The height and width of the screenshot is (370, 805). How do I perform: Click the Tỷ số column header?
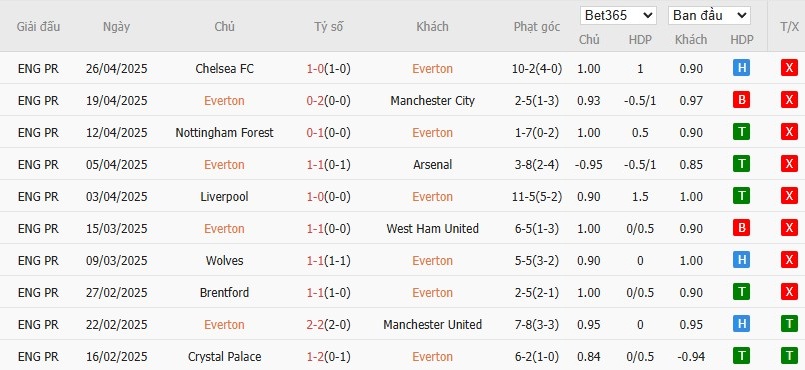(x=329, y=27)
